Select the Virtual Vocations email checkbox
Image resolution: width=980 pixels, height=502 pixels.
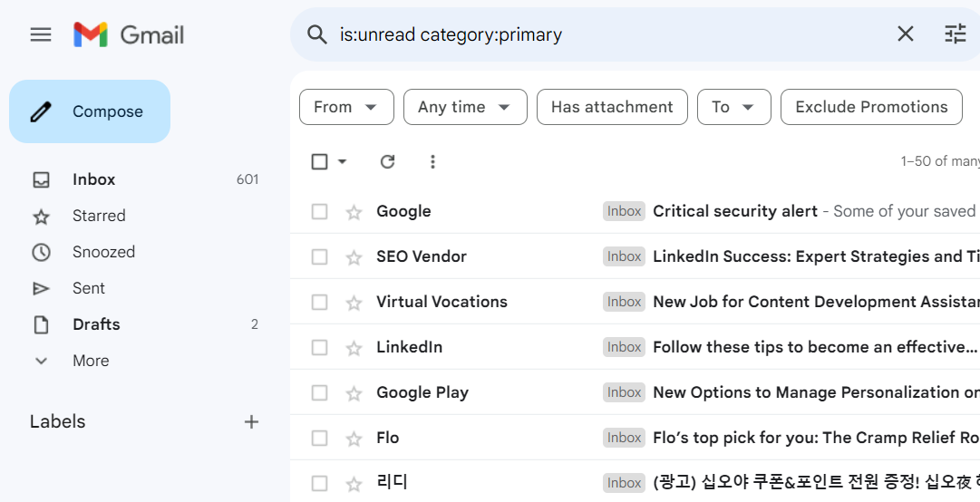tap(319, 302)
